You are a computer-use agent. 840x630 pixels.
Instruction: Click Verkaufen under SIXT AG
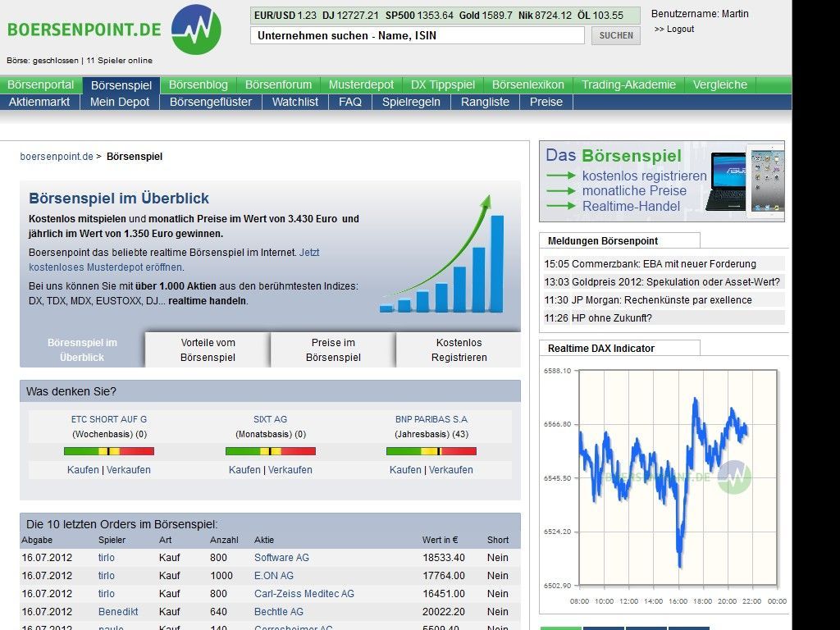coord(290,470)
